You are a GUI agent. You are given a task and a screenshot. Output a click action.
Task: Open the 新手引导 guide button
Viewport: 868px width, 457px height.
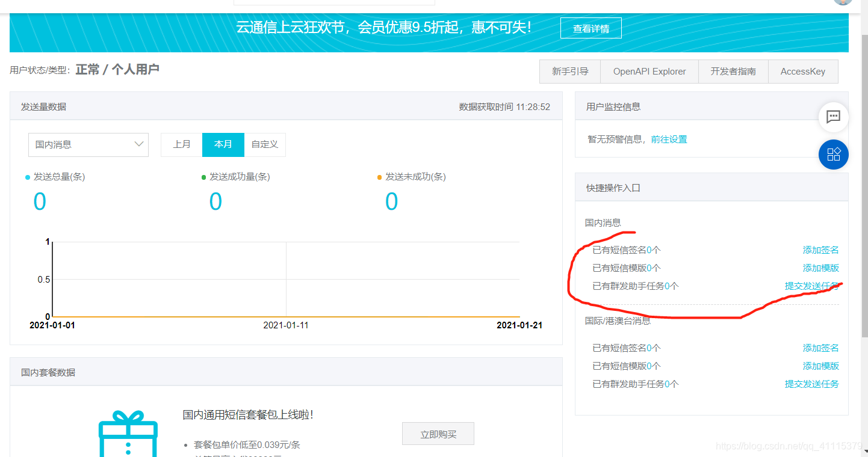pos(570,72)
